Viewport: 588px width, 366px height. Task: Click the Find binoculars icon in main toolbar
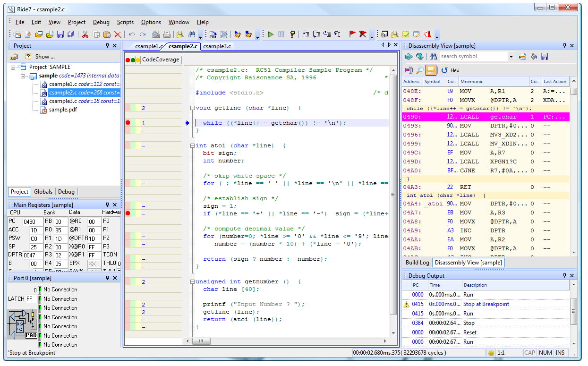click(x=192, y=34)
